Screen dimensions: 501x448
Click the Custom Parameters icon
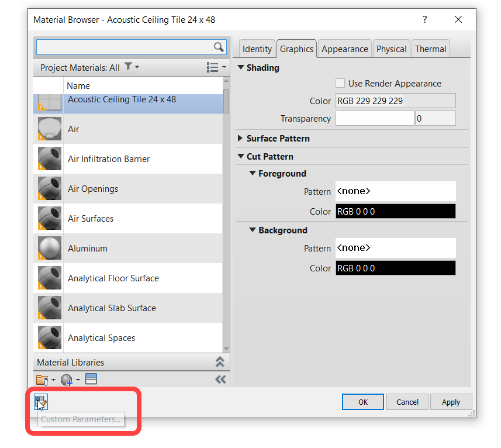tap(41, 402)
